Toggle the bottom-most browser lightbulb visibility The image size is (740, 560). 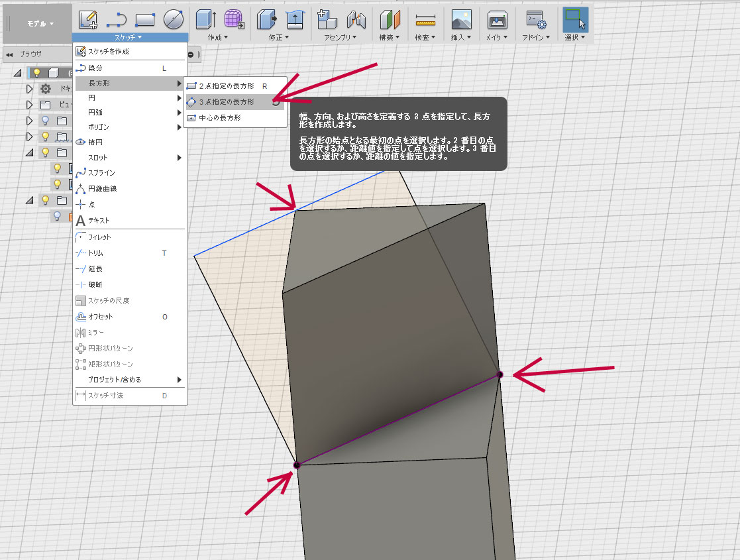pos(58,216)
